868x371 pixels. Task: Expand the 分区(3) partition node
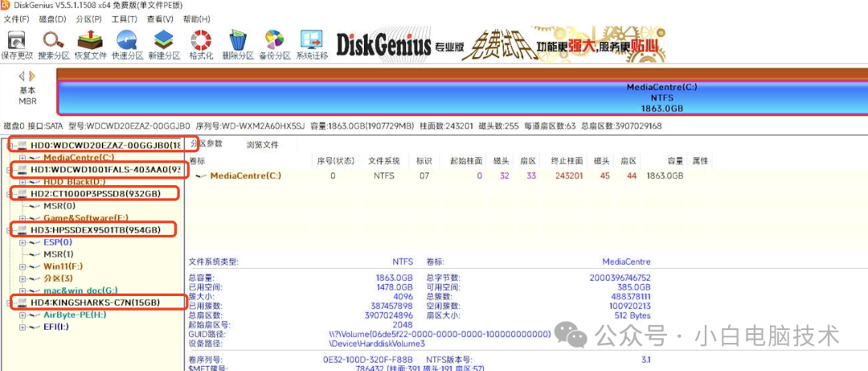[x=22, y=278]
